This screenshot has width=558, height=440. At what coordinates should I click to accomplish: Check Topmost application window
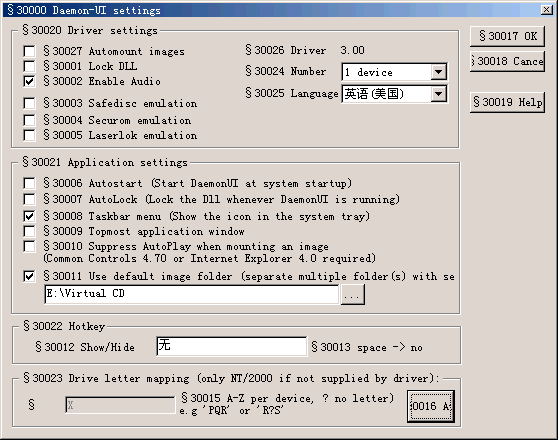tap(29, 231)
